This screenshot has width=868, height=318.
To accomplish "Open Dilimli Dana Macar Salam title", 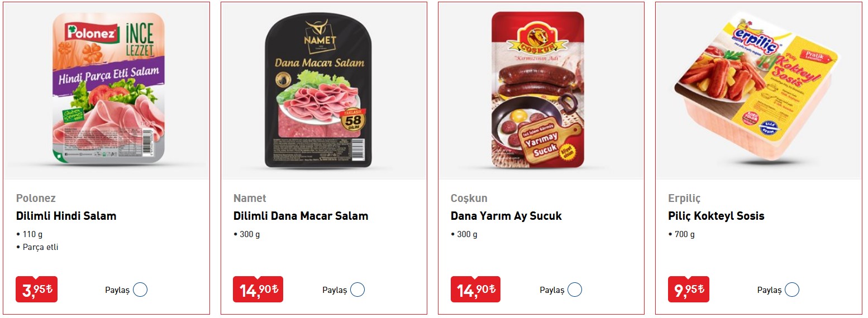I will [x=301, y=216].
